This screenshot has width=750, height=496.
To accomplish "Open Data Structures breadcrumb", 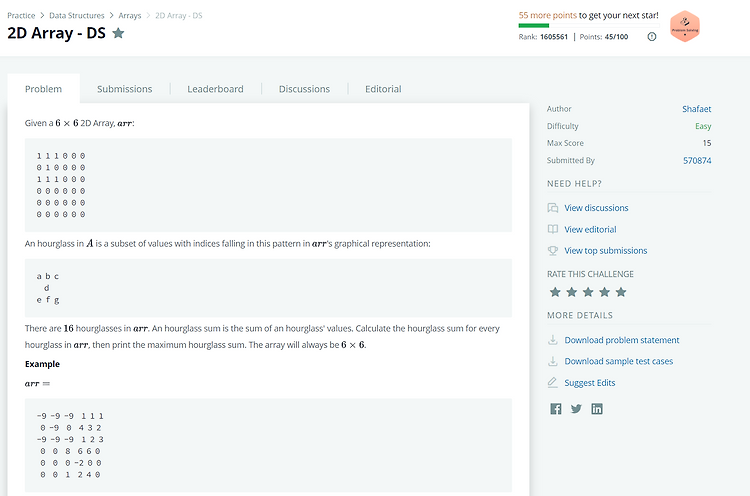I will [77, 16].
